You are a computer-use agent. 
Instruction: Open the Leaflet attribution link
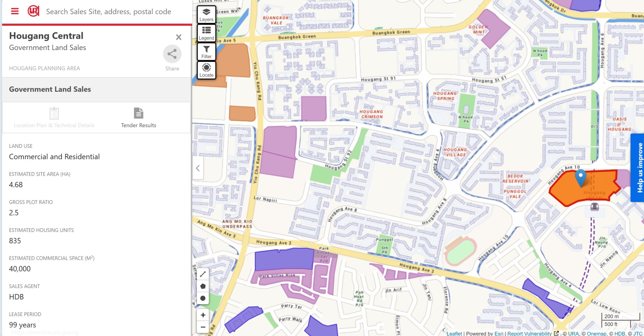coord(454,333)
